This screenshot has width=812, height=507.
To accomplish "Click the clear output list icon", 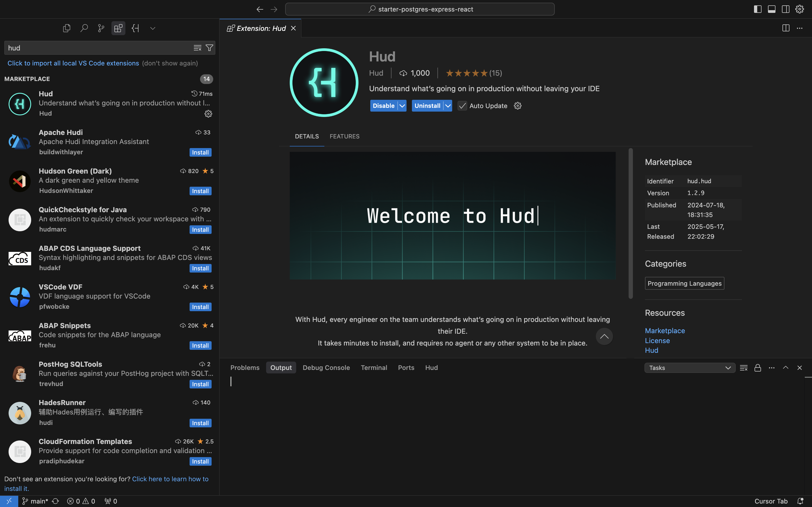I will click(744, 368).
